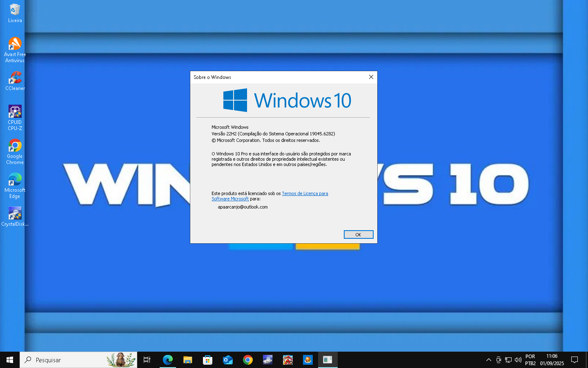
Task: Open Google Chrome from the taskbar
Action: click(247, 360)
